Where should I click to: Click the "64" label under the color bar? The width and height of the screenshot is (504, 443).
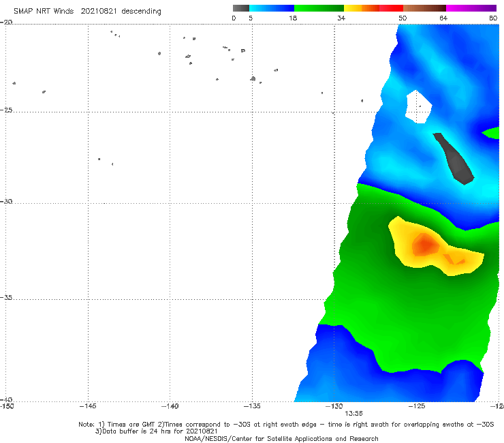click(443, 18)
